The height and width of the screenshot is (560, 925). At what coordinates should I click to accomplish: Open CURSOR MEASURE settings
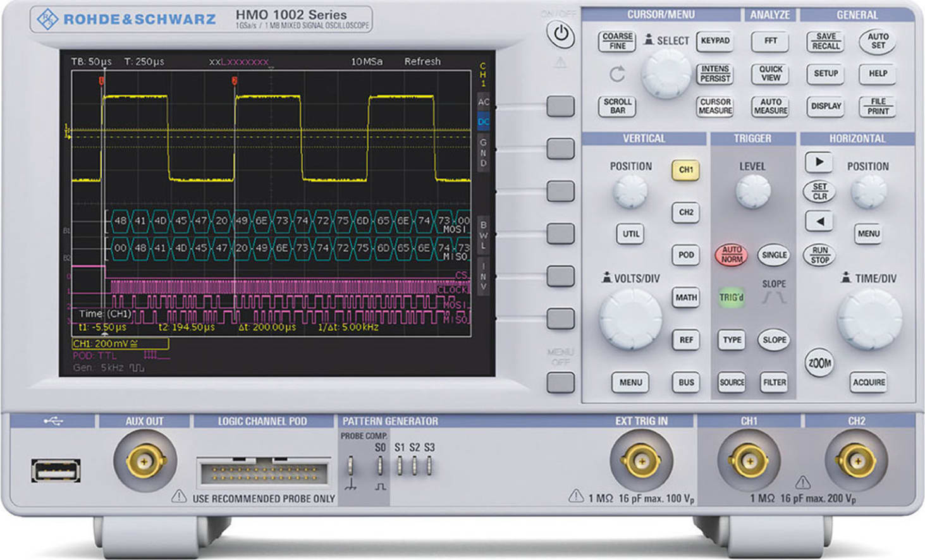click(x=716, y=104)
